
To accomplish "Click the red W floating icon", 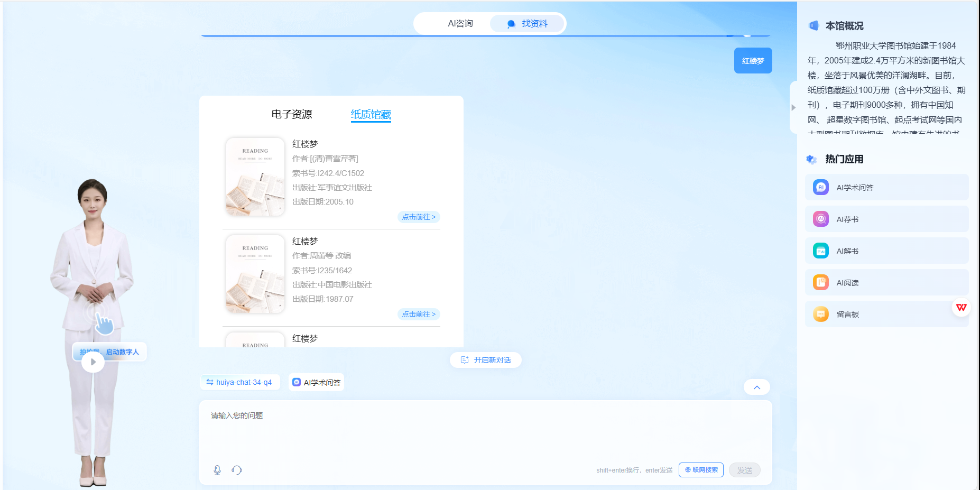I will point(961,308).
